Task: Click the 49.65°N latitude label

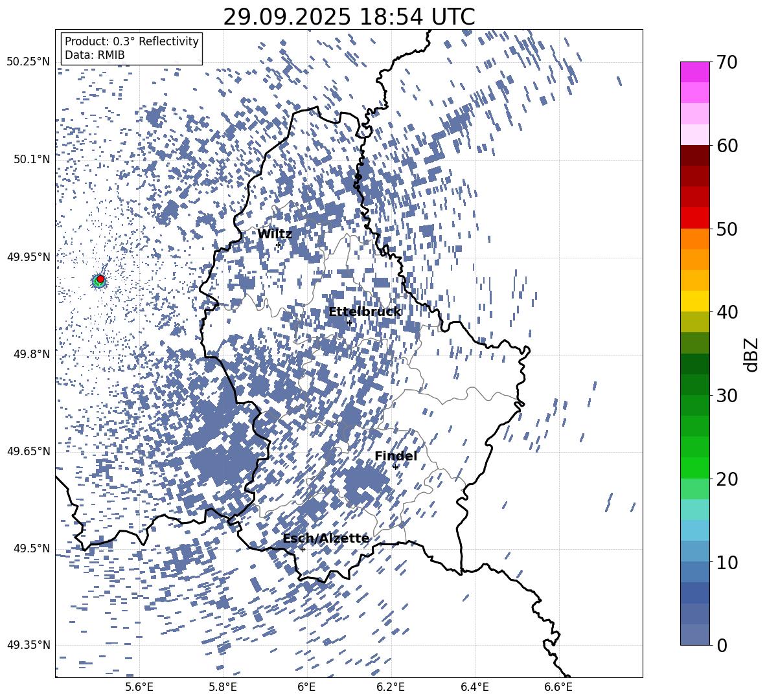Action: (x=29, y=451)
